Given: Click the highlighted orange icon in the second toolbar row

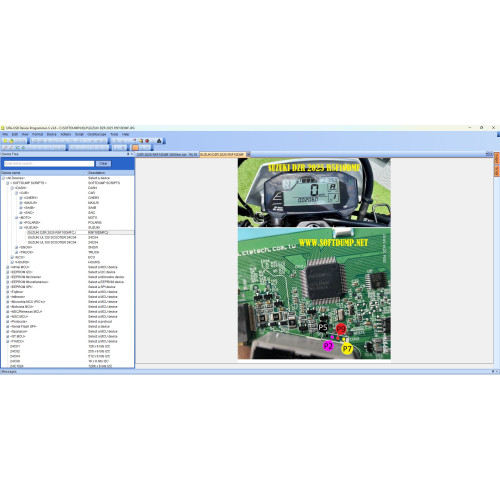Looking at the screenshot, I should 135,147.
